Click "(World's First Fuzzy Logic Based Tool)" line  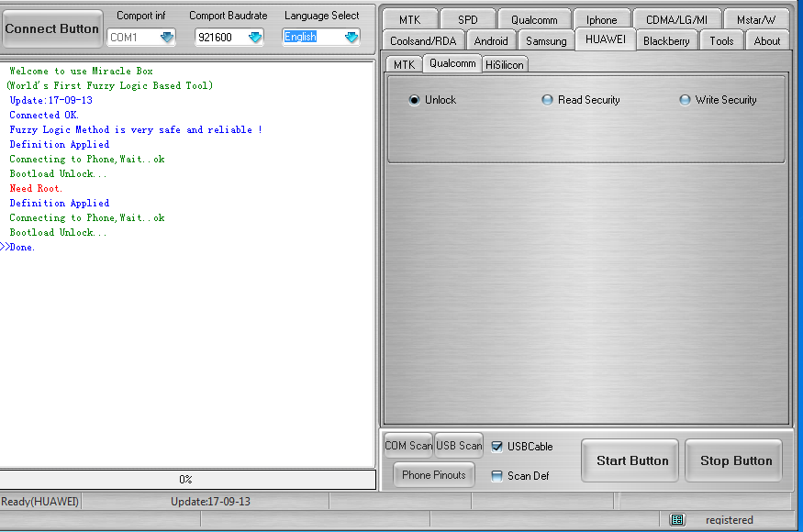tap(109, 85)
